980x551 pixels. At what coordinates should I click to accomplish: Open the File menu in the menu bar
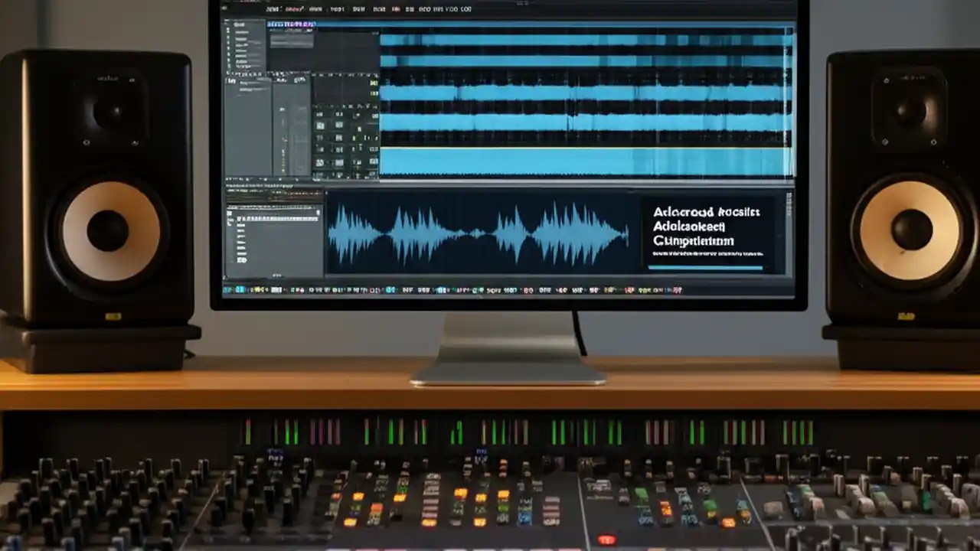coord(271,8)
